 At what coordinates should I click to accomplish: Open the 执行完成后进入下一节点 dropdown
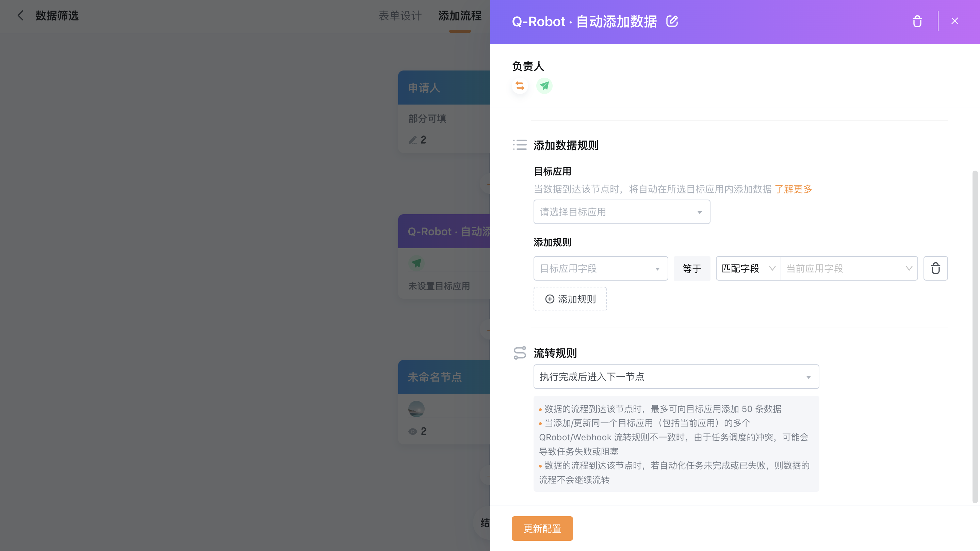point(676,377)
